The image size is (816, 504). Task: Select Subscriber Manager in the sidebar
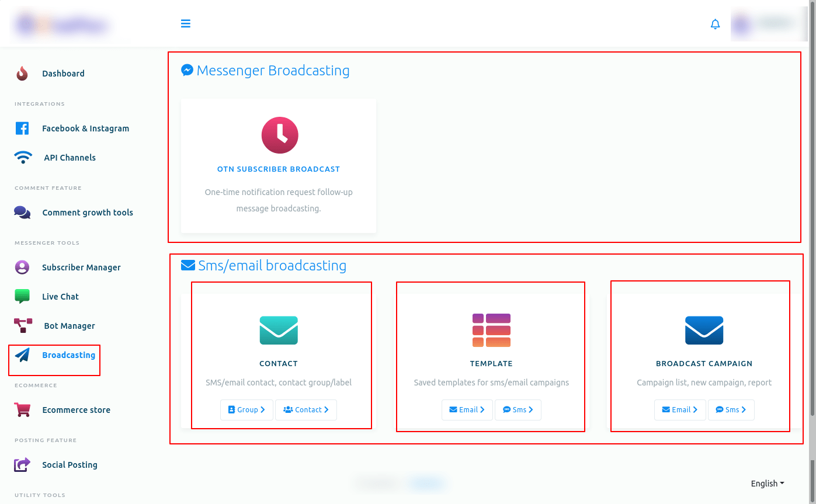click(81, 267)
